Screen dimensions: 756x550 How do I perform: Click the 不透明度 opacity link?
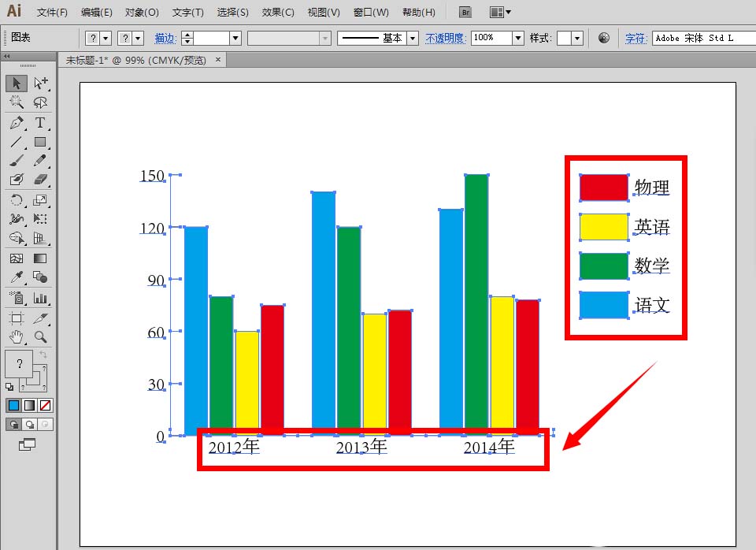(445, 38)
